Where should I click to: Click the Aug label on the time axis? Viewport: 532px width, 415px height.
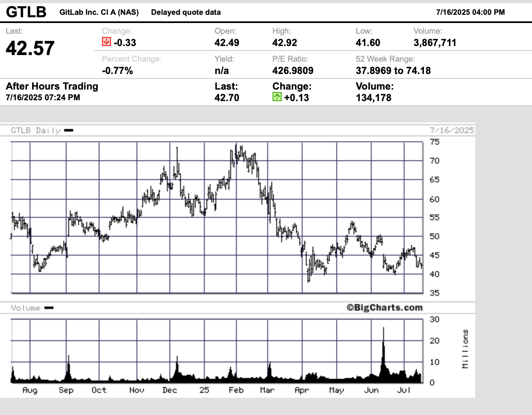(30, 390)
